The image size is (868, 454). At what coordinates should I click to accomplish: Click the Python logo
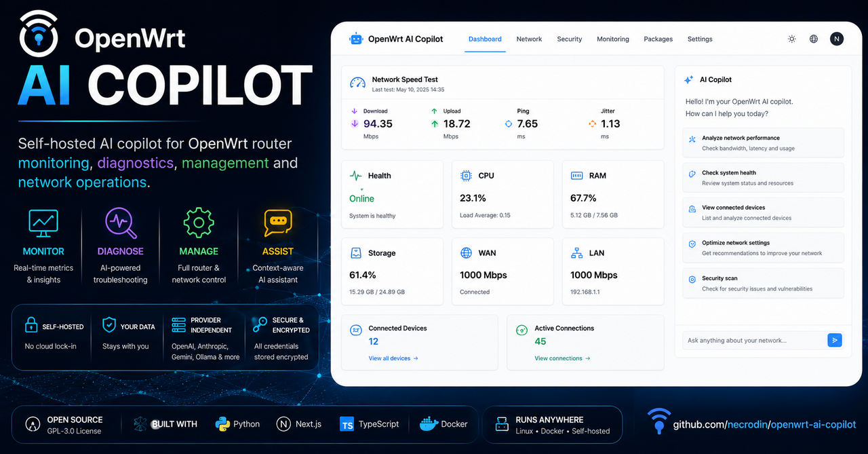222,423
